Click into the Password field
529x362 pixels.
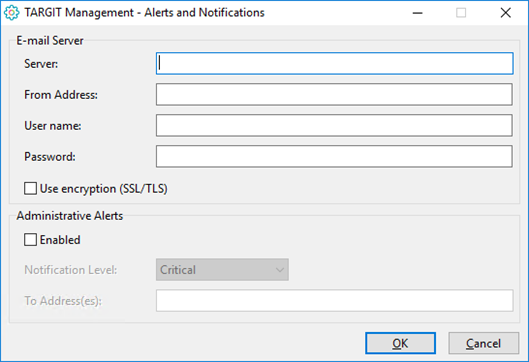pyautogui.click(x=334, y=157)
